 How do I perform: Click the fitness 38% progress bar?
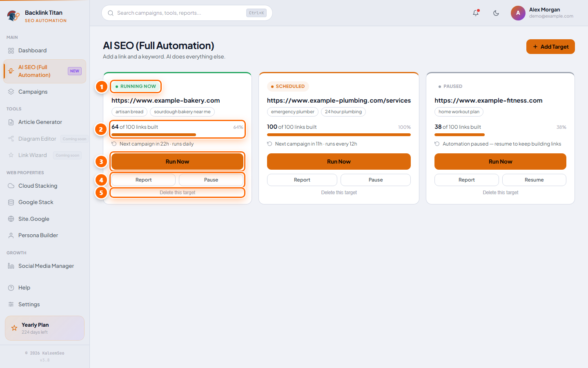pos(500,135)
